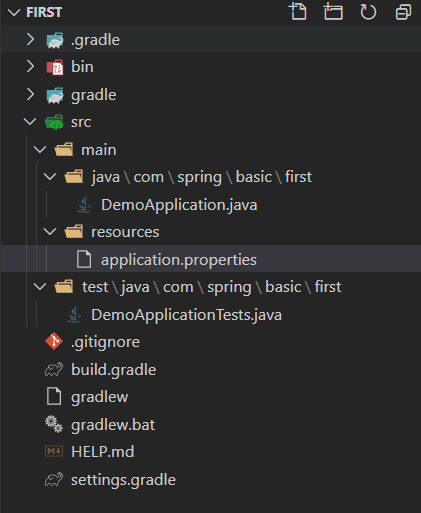Screen dimensions: 421x513
Task: Collapse the resources folder chevron
Action: pos(50,231)
